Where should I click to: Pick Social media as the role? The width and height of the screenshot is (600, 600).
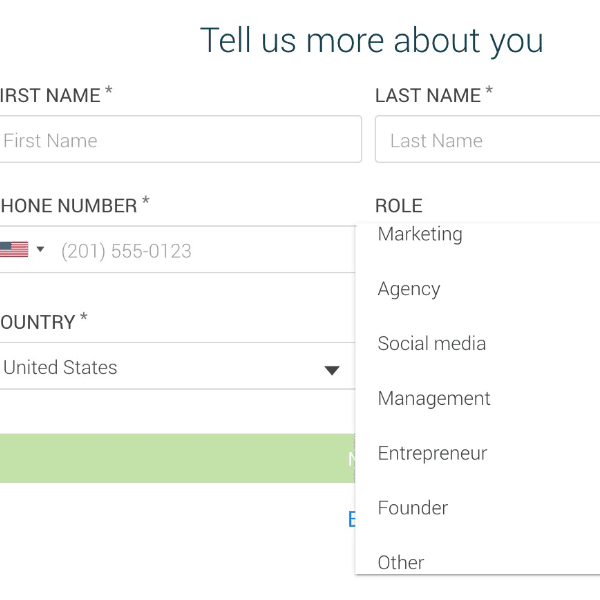[432, 343]
